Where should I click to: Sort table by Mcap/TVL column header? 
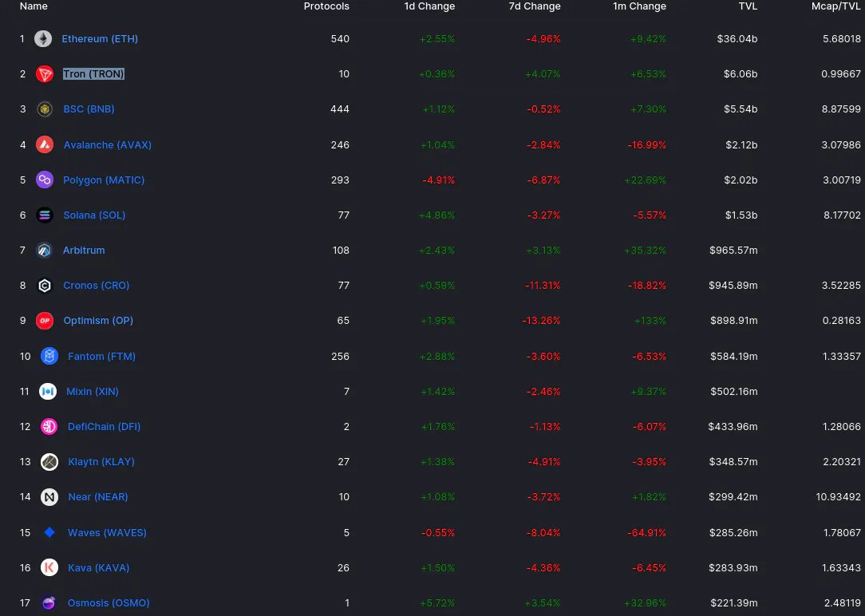click(836, 6)
